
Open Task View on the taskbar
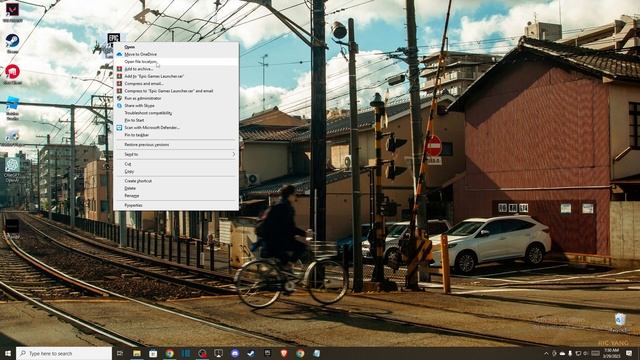pyautogui.click(x=120, y=353)
